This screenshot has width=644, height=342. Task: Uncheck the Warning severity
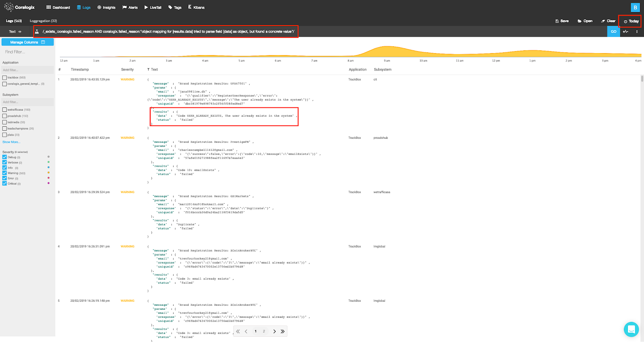[x=4, y=173]
